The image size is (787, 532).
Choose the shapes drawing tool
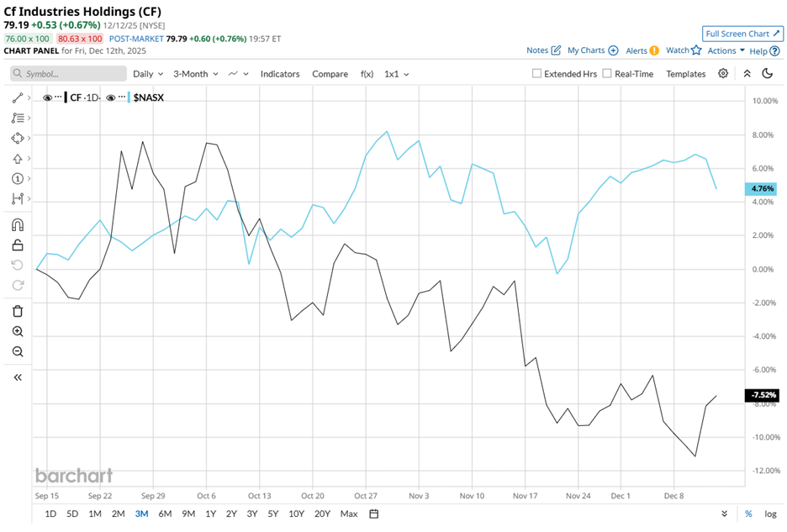coord(18,138)
